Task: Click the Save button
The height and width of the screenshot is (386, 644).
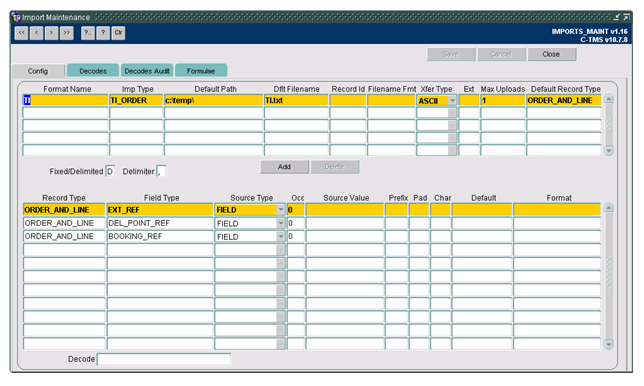Action: [x=451, y=54]
